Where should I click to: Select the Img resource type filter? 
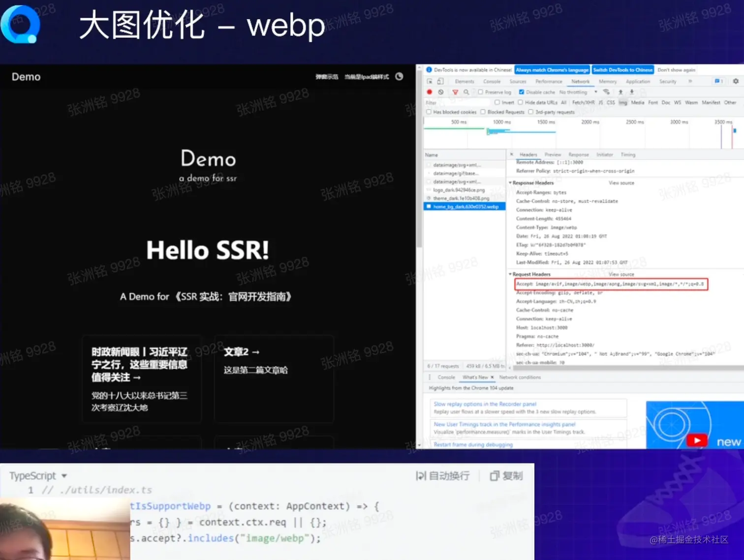click(623, 102)
